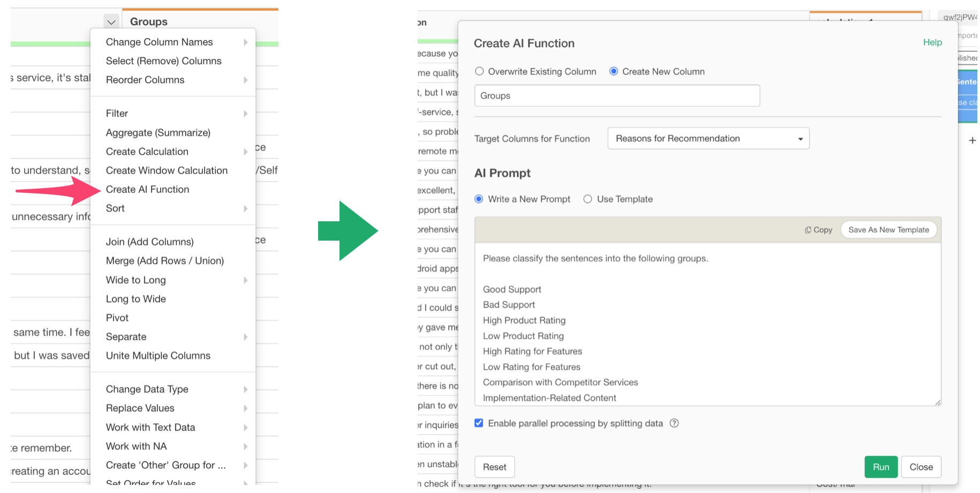Open Create 'Other' Group for submenu
Image resolution: width=980 pixels, height=493 pixels.
point(173,465)
